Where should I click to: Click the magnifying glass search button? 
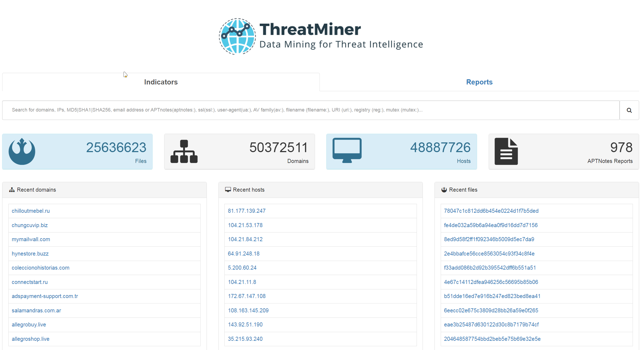click(629, 110)
